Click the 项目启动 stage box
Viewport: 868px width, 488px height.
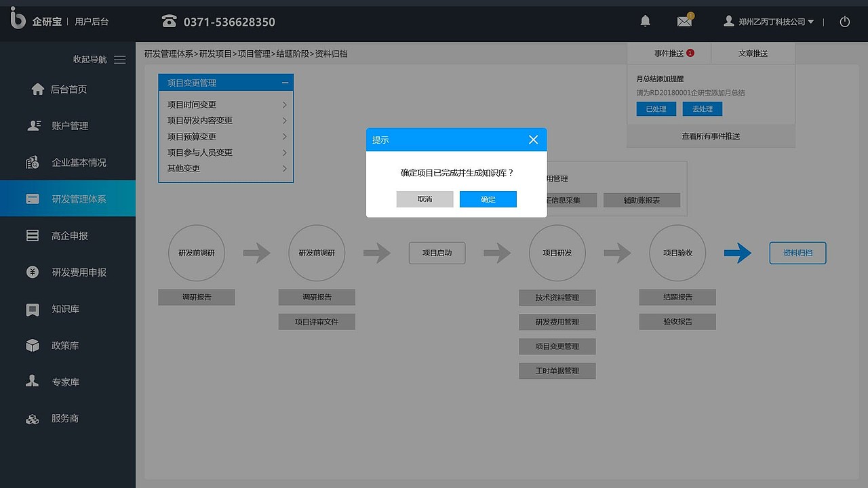(437, 253)
